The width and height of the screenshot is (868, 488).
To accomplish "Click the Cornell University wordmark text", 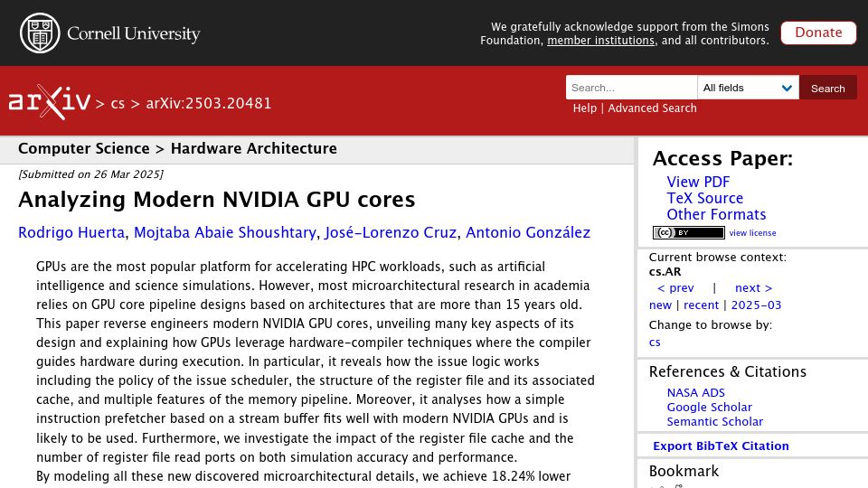I will 134,33.
